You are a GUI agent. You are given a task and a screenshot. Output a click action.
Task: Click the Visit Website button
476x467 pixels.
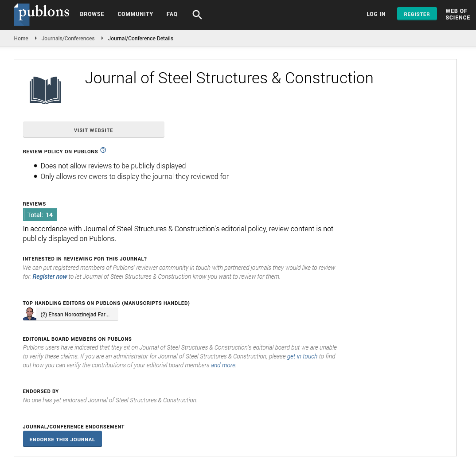(x=94, y=130)
